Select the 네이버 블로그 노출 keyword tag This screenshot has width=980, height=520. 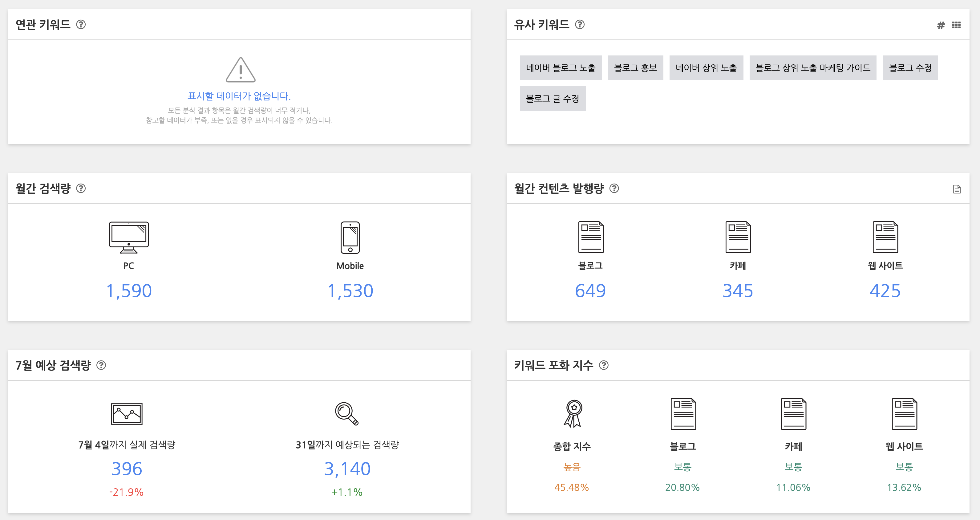561,68
